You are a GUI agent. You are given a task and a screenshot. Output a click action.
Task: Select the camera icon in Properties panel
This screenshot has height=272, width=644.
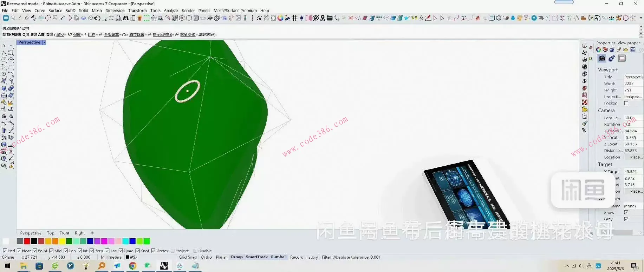coord(602,58)
